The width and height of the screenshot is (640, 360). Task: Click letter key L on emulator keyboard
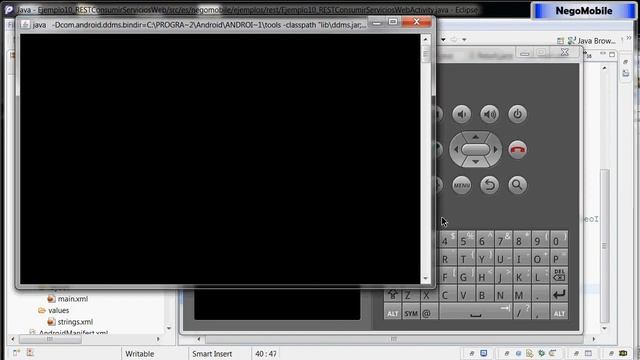540,276
